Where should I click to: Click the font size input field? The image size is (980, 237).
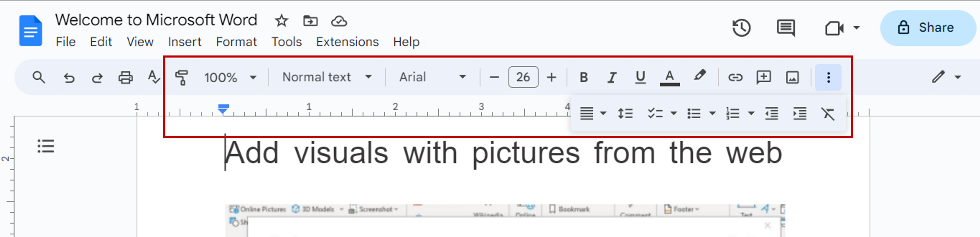coord(523,77)
